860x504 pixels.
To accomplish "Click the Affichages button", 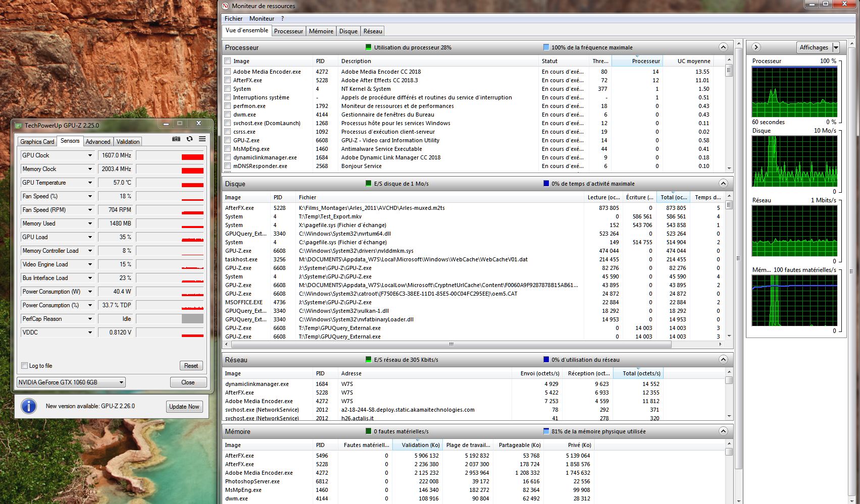I will pyautogui.click(x=814, y=47).
